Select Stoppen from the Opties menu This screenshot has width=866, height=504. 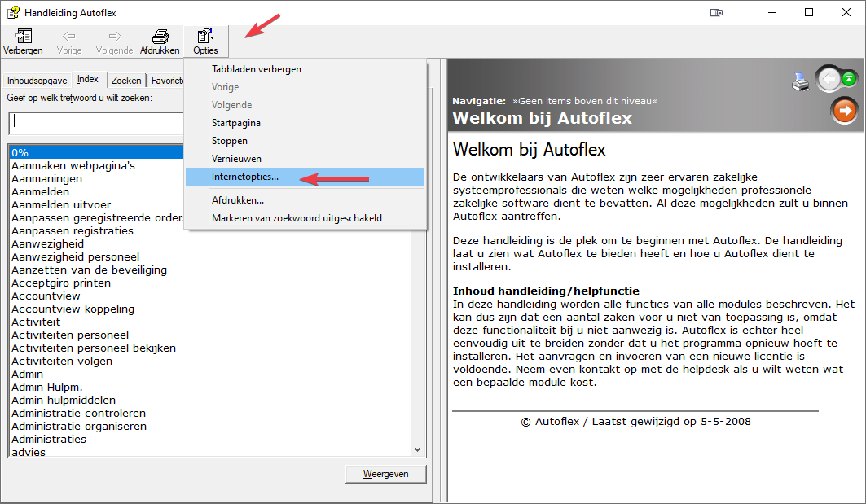tap(305, 141)
